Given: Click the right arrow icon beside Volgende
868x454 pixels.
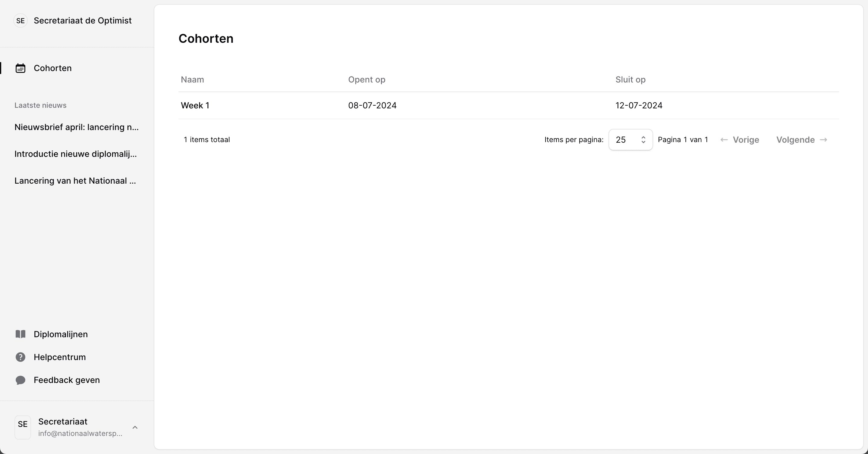Looking at the screenshot, I should pos(823,140).
